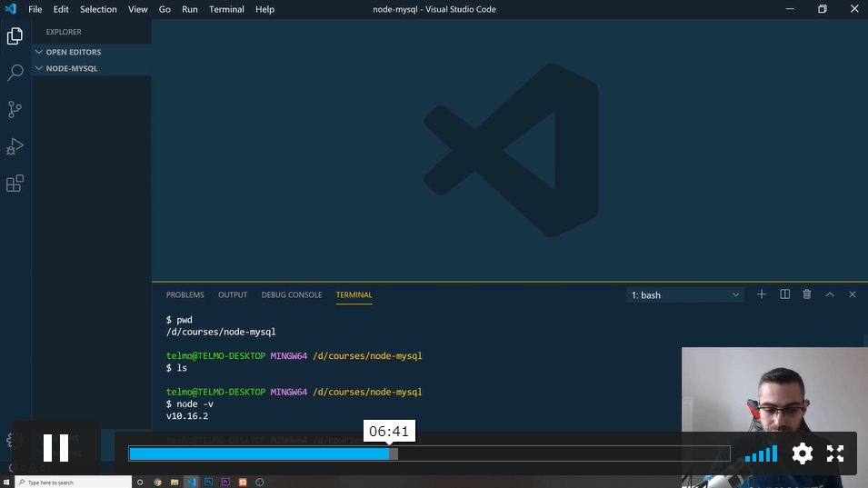Click the Windows Start button
Viewport: 868px width, 488px height.
tap(6, 482)
